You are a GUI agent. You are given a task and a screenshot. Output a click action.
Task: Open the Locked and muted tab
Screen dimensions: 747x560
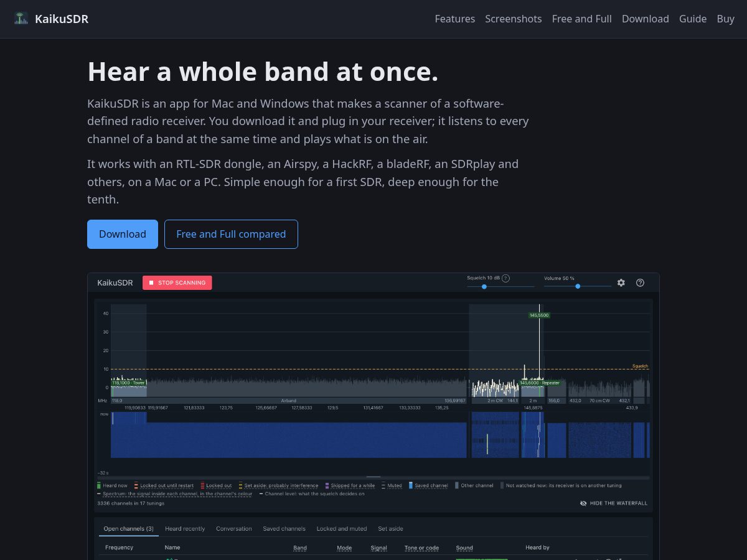342,529
